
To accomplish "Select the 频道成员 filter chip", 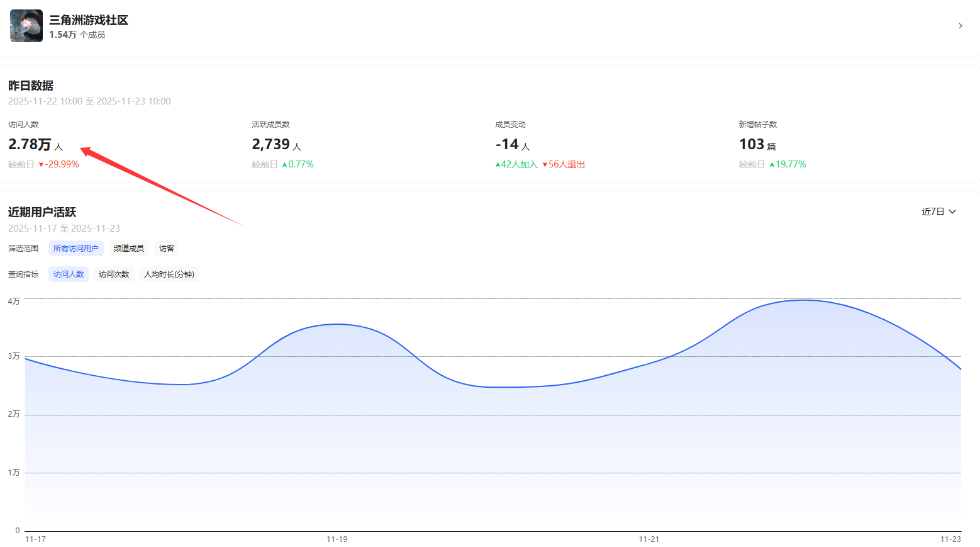I will coord(128,249).
